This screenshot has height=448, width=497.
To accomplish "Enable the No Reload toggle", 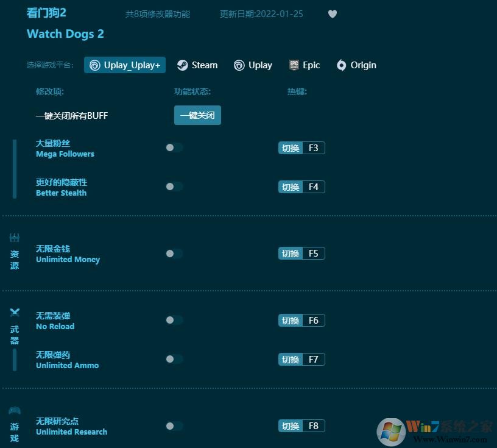I will coord(174,320).
